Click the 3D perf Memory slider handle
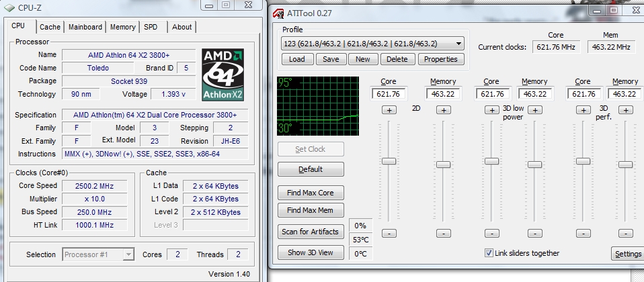The width and height of the screenshot is (644, 282). pos(626,164)
